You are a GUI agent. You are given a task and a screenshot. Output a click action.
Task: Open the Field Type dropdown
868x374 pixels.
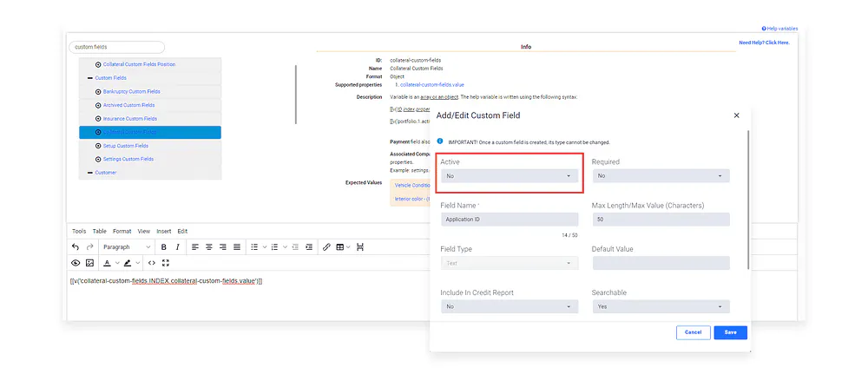[510, 263]
